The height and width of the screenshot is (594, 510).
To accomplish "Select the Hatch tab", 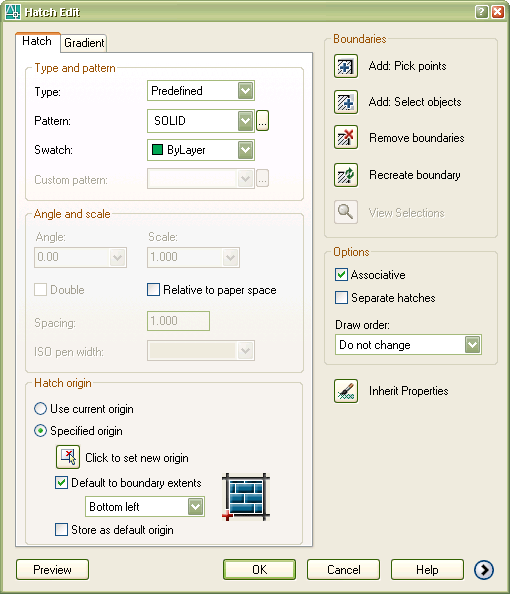I will 37,41.
